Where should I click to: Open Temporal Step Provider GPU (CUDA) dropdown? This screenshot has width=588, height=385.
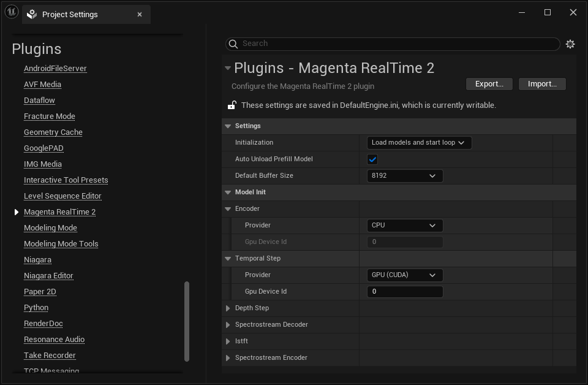[405, 275]
